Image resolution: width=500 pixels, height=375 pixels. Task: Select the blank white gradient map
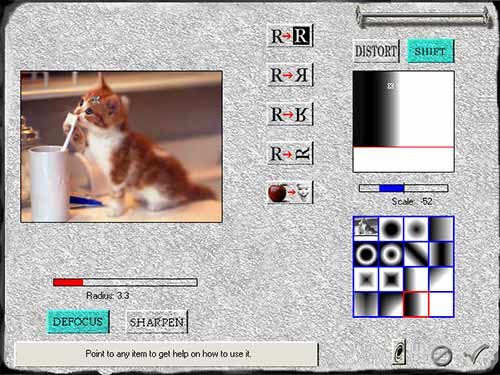pos(441,304)
